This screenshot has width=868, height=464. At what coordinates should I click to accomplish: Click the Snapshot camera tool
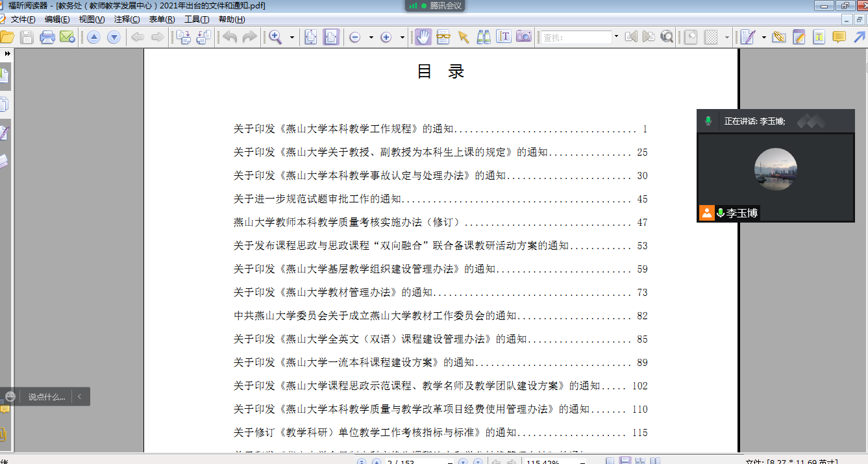[x=523, y=37]
